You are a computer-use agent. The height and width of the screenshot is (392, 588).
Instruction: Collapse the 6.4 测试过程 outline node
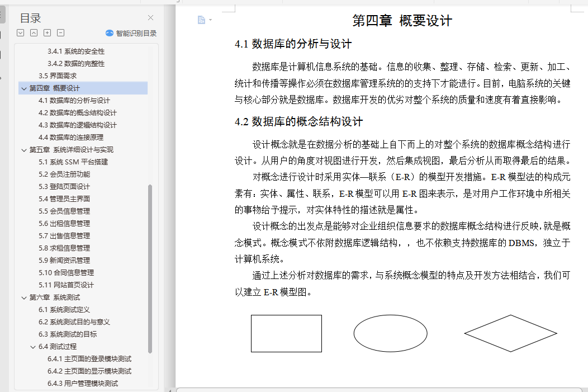[33, 347]
